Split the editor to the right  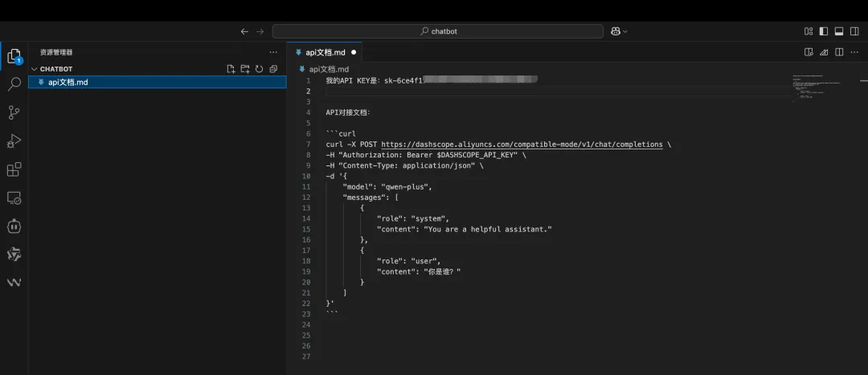839,52
